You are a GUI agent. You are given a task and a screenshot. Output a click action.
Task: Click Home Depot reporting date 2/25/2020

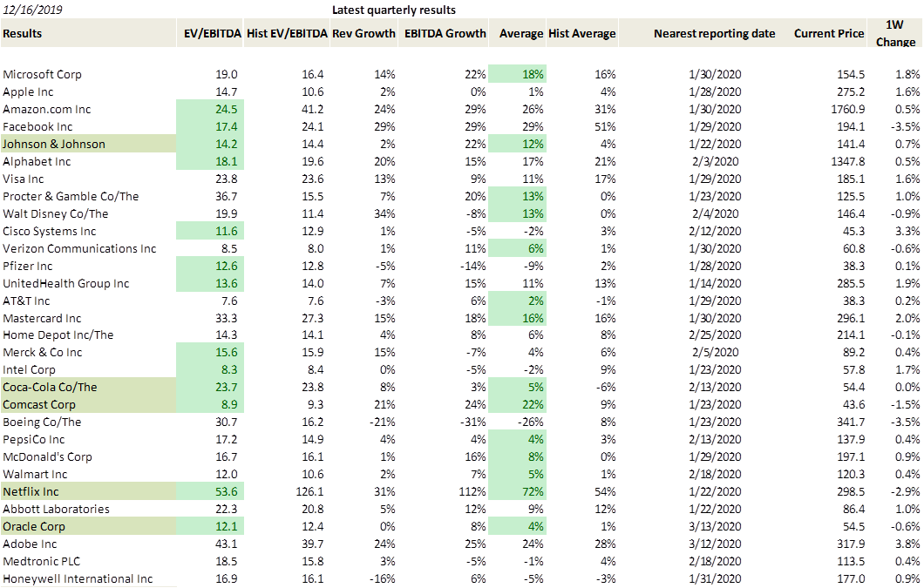point(714,335)
